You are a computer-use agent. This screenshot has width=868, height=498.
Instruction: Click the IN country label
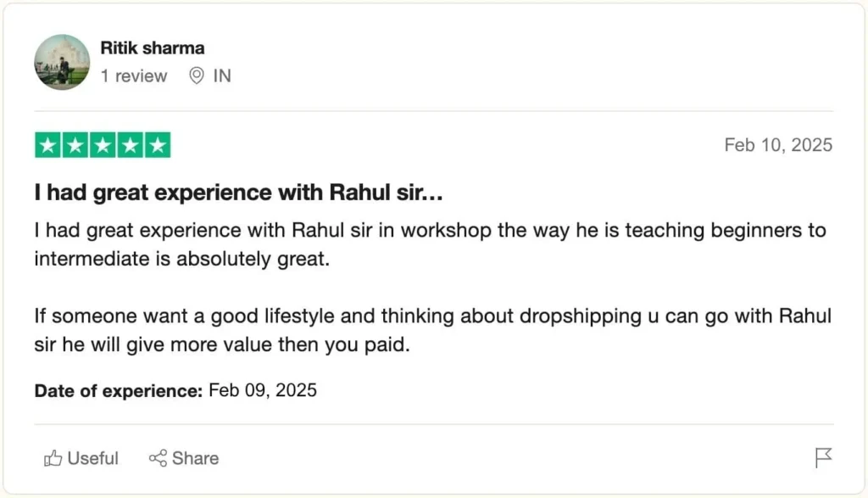(222, 76)
